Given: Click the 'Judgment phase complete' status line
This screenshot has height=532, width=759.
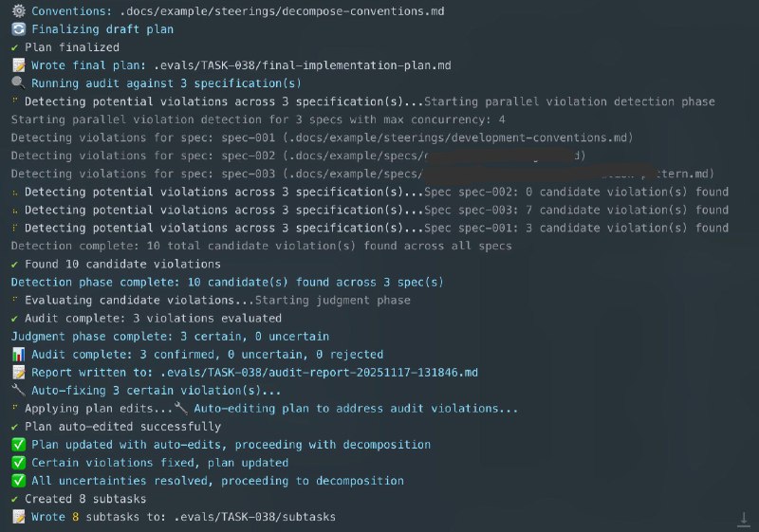Looking at the screenshot, I should coord(169,336).
